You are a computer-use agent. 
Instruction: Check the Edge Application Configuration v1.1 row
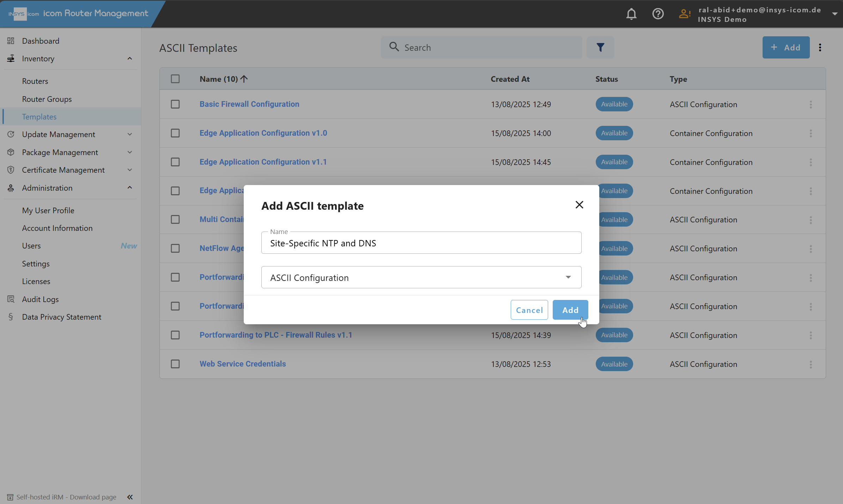[x=175, y=162]
